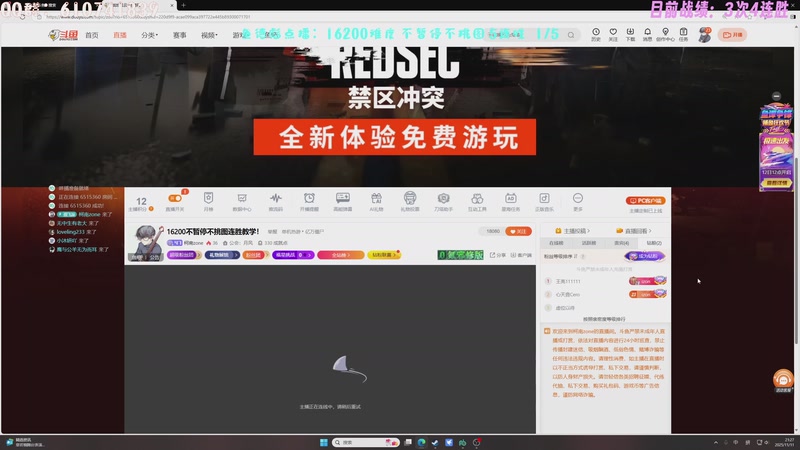The width and height of the screenshot is (800, 450).
Task: Expand the 分类 category dropdown
Action: tap(149, 35)
